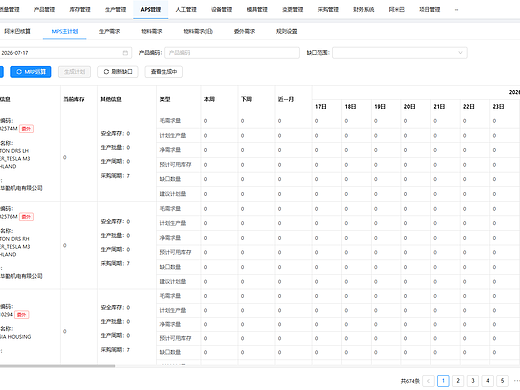The image size is (520, 390).
Task: Switch to the 物料需求 tab
Action: pyautogui.click(x=152, y=31)
